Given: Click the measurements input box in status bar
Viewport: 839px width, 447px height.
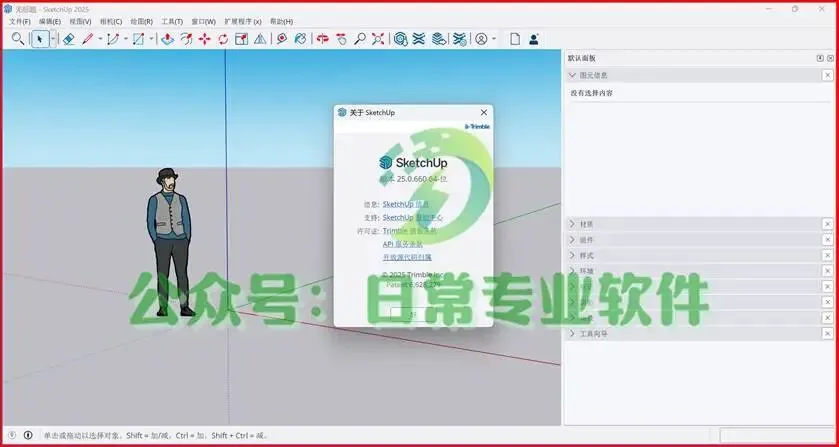Looking at the screenshot, I should [x=777, y=435].
